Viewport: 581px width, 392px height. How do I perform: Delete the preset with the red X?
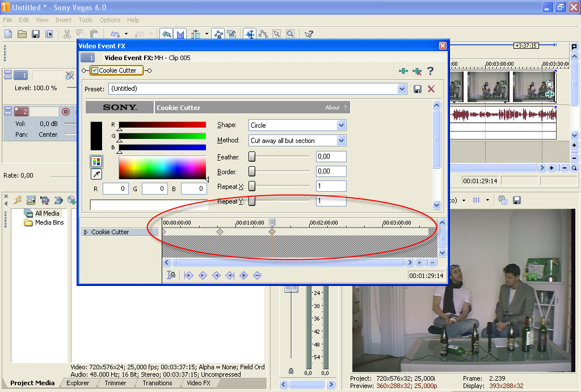(x=431, y=89)
